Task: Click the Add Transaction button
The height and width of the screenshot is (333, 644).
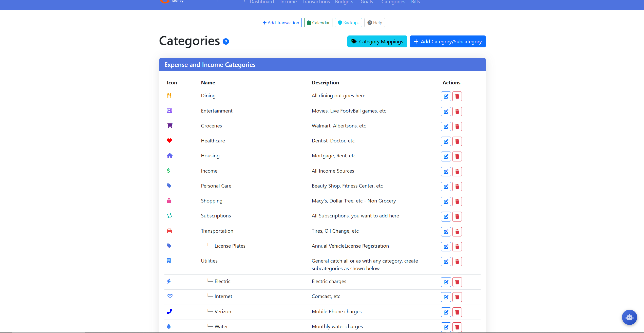Action: coord(280,23)
